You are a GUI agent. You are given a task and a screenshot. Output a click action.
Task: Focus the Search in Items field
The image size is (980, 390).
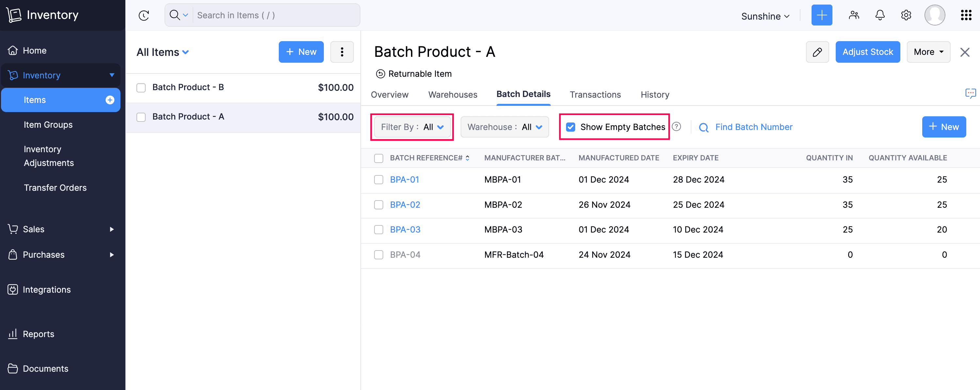(x=276, y=16)
